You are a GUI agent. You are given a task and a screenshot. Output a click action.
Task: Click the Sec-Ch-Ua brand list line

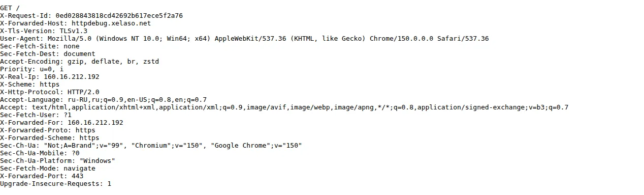point(151,146)
